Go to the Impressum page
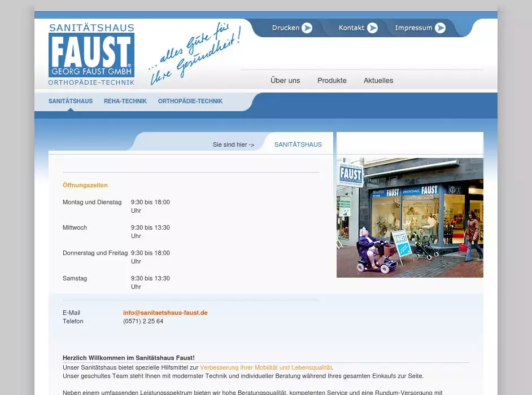 pos(413,28)
